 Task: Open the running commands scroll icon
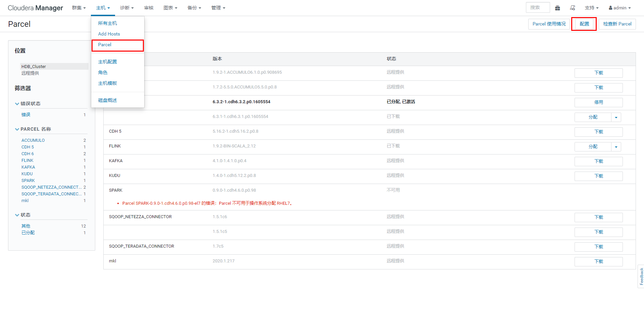click(x=573, y=7)
